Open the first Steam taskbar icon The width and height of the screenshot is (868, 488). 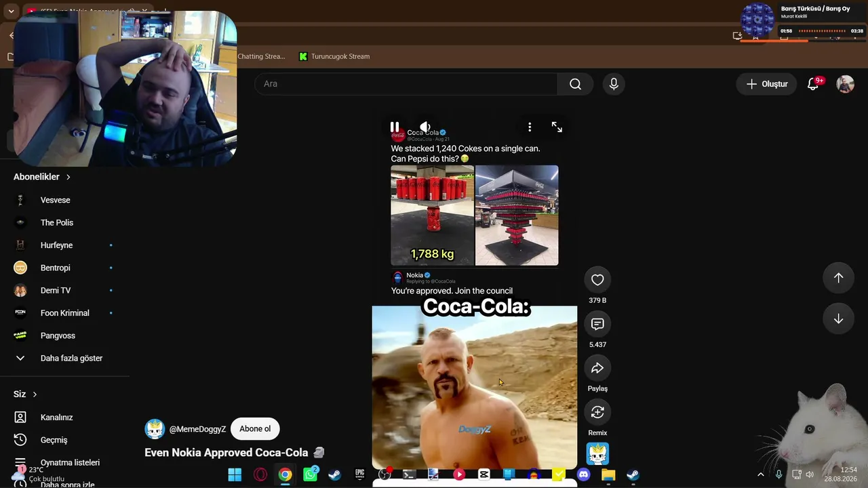tap(334, 474)
